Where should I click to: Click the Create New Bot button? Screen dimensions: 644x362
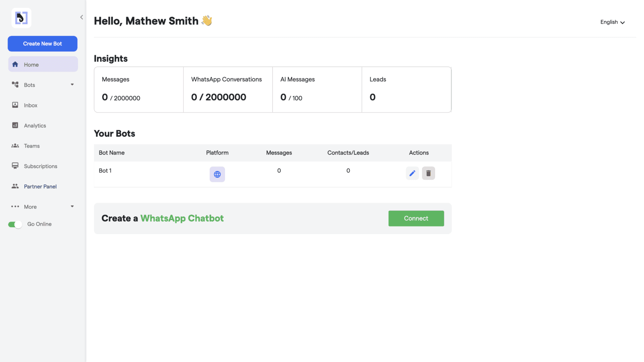coord(43,44)
